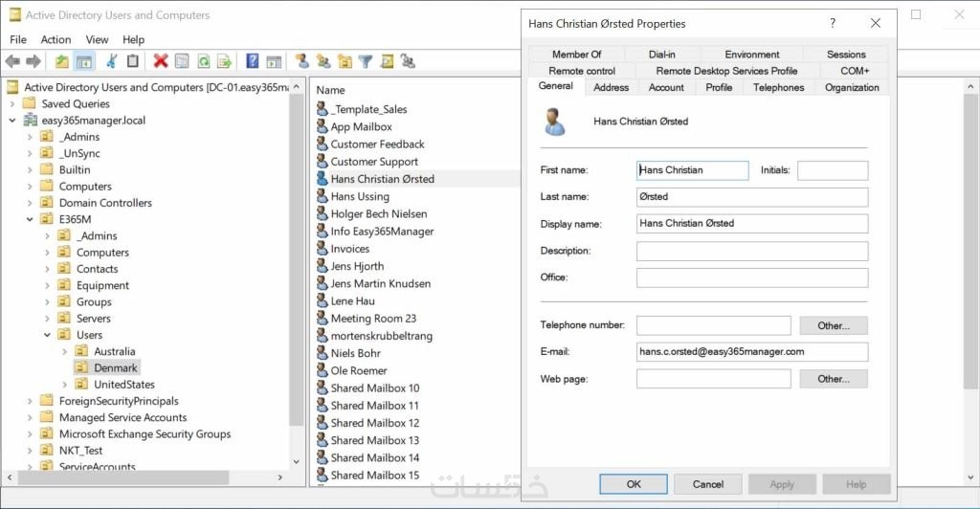Click the Cancel button
This screenshot has width=980, height=509.
click(x=707, y=484)
